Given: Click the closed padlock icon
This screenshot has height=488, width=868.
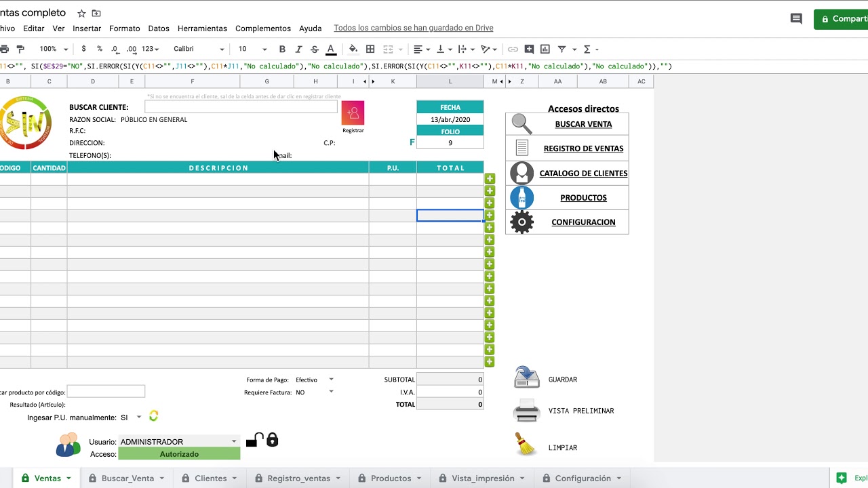Looking at the screenshot, I should 272,440.
